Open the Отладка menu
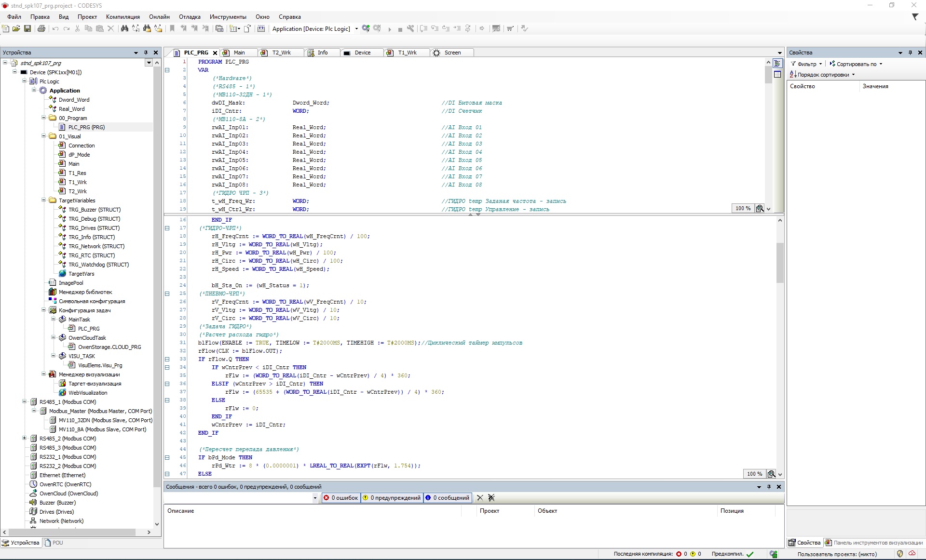This screenshot has width=926, height=560. point(190,17)
